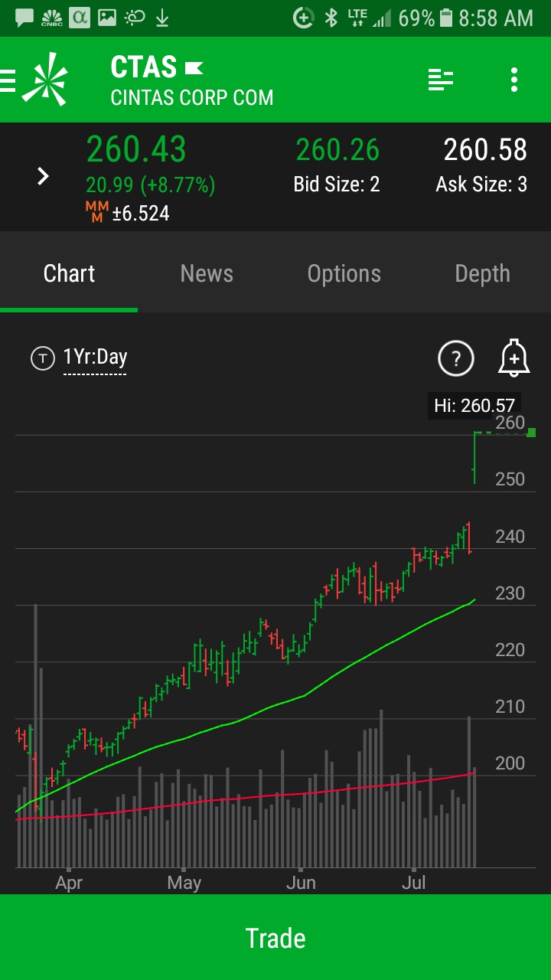Tap the CNBC notification in status bar

[51, 18]
